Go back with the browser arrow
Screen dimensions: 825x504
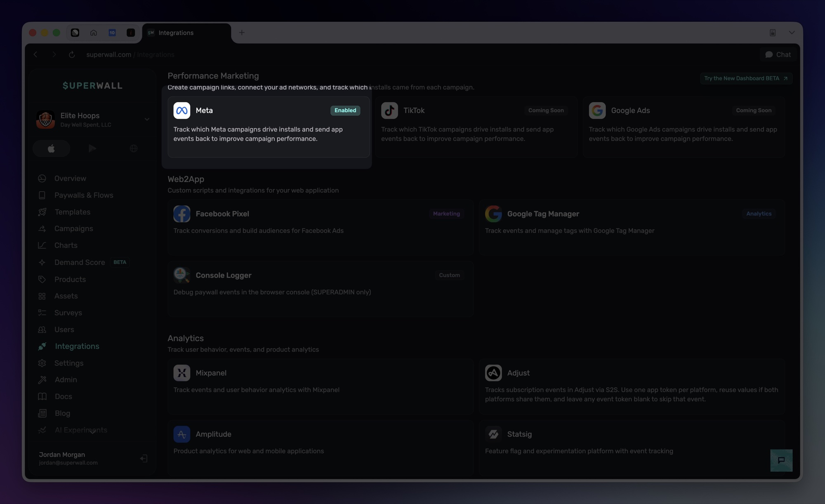pos(35,54)
